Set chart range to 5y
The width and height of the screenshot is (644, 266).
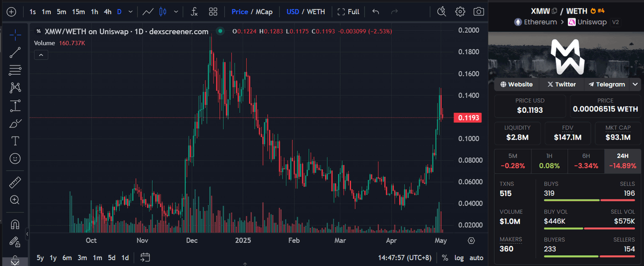coord(40,257)
